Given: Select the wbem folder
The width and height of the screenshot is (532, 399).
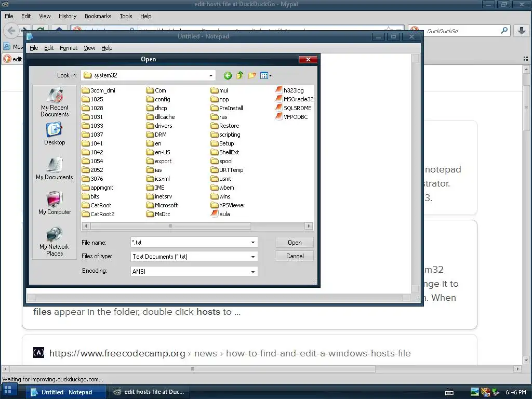Looking at the screenshot, I should [x=222, y=187].
